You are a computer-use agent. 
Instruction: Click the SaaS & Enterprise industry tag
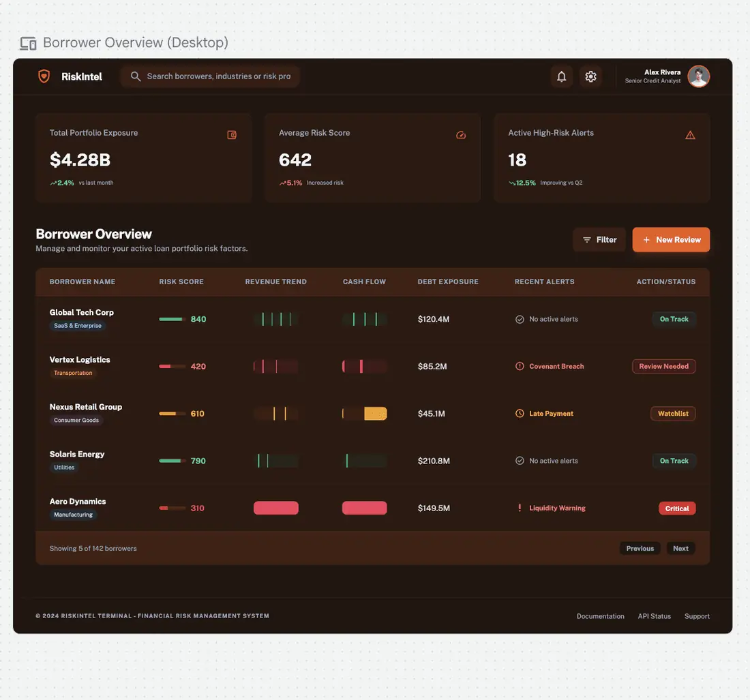(78, 326)
